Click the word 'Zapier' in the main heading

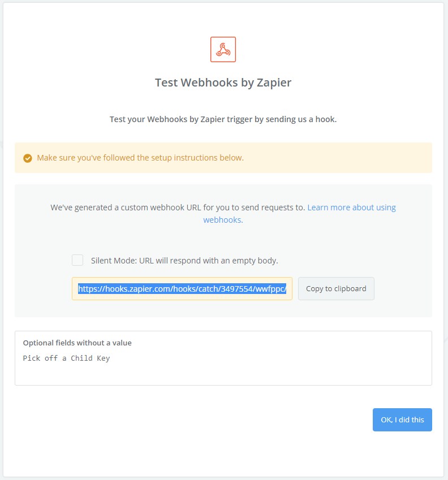pos(273,83)
